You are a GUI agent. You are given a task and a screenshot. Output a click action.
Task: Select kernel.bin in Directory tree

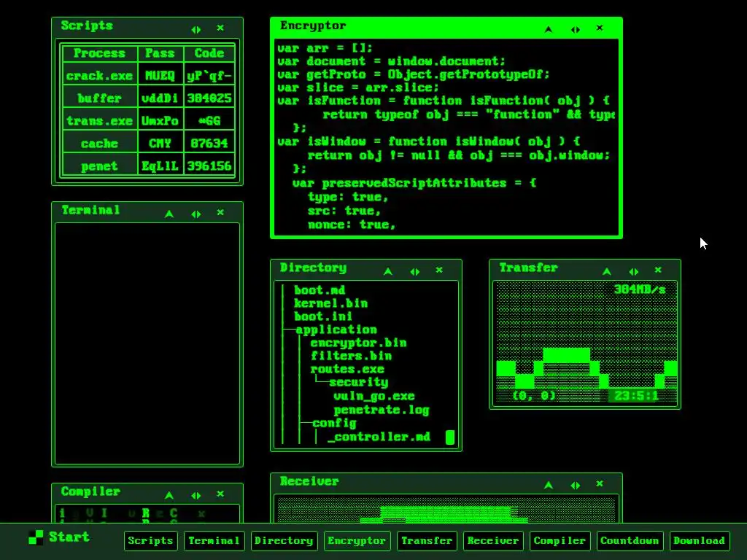pos(330,303)
